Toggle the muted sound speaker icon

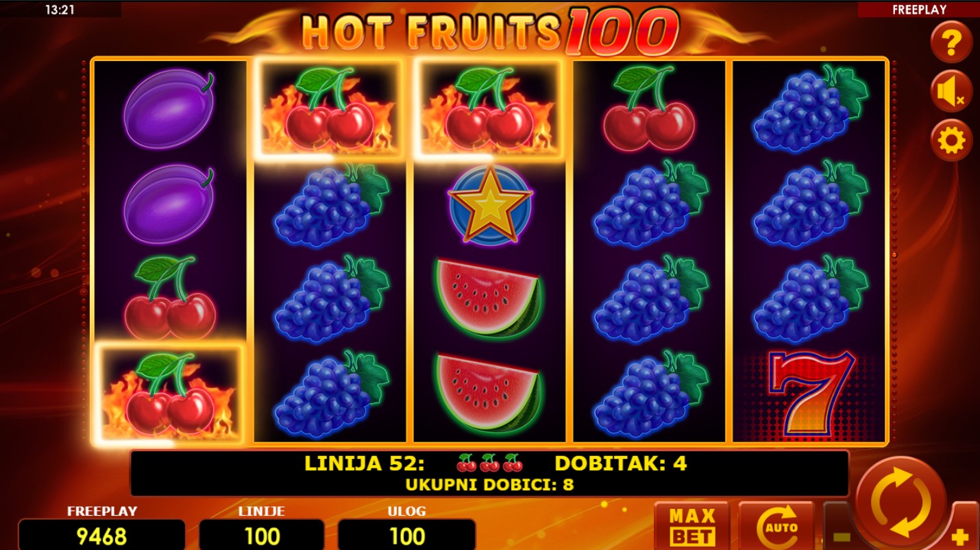pyautogui.click(x=951, y=92)
